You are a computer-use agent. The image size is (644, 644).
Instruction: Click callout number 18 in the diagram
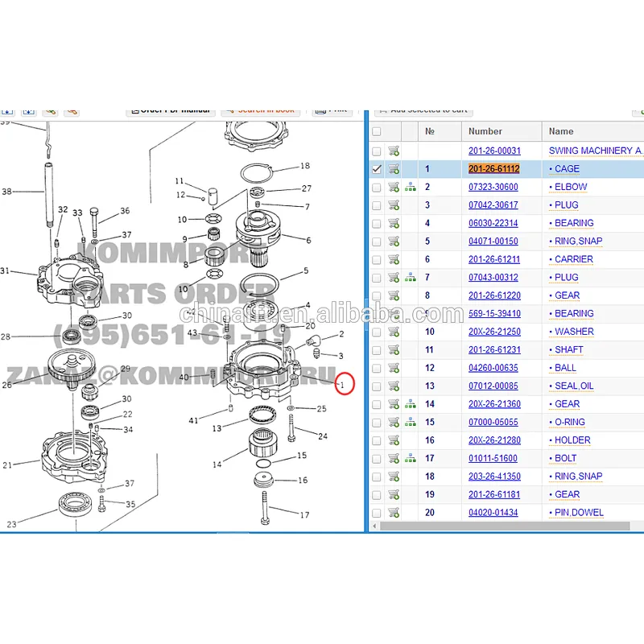point(305,166)
